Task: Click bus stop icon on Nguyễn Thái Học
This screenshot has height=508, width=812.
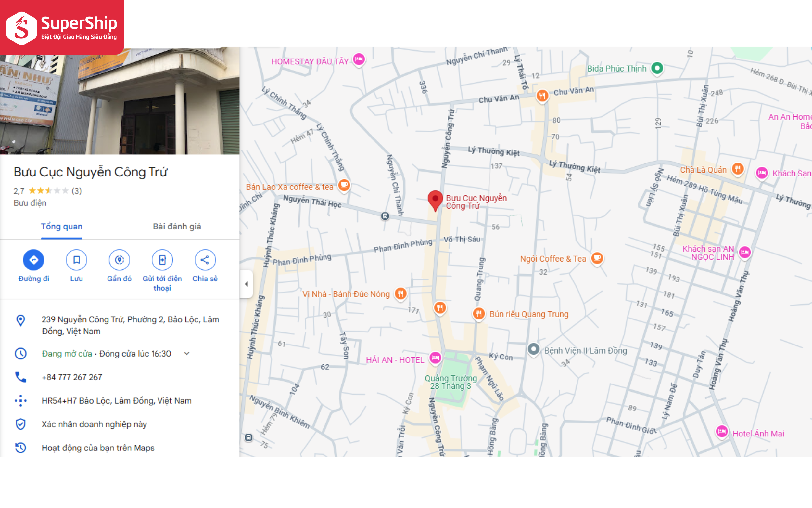Action: pyautogui.click(x=385, y=216)
